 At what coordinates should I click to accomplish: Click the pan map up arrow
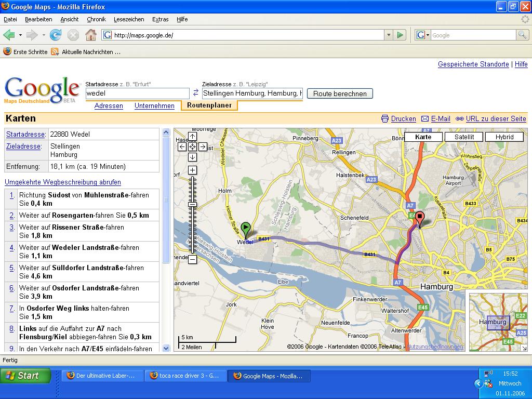pos(192,137)
